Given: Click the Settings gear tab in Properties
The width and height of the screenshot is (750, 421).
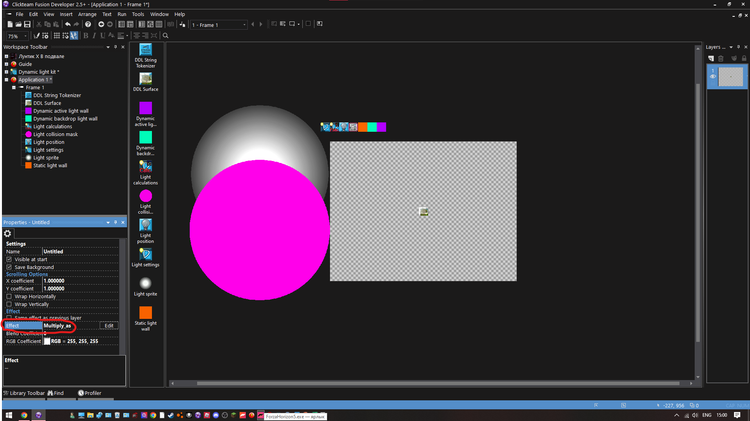Looking at the screenshot, I should [x=8, y=233].
